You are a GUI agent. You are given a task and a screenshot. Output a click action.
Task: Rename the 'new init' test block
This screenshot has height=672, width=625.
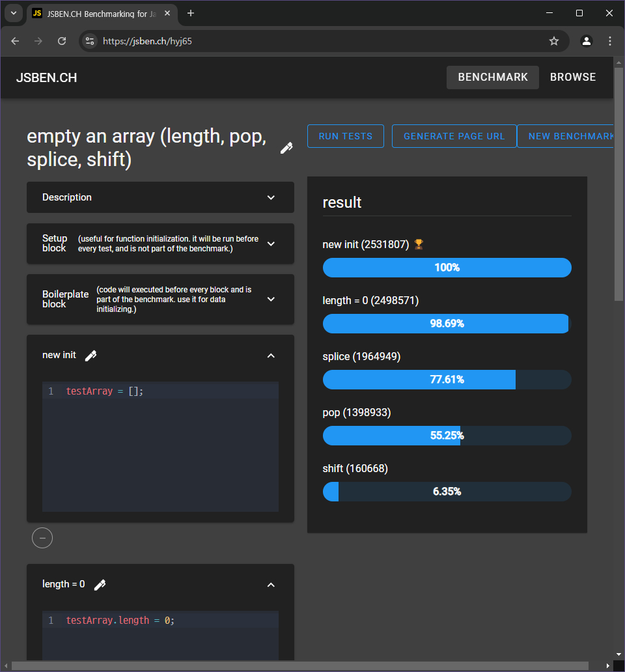coord(90,356)
